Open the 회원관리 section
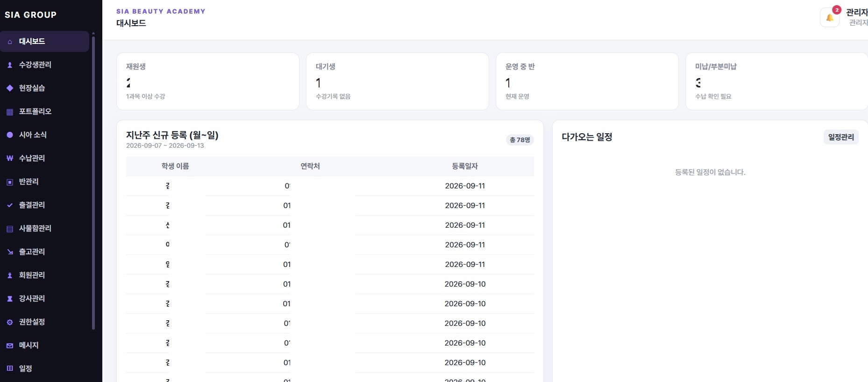 click(x=44, y=275)
